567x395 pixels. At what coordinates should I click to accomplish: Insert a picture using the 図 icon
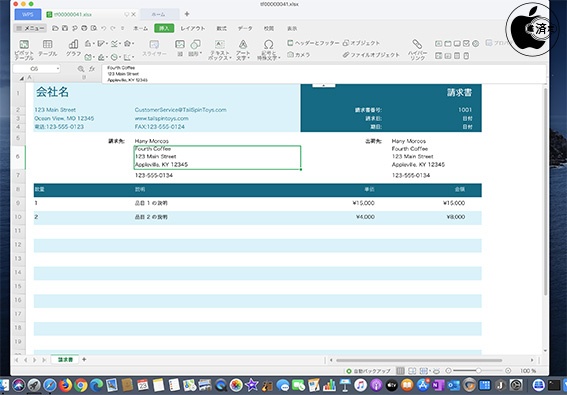[x=180, y=48]
